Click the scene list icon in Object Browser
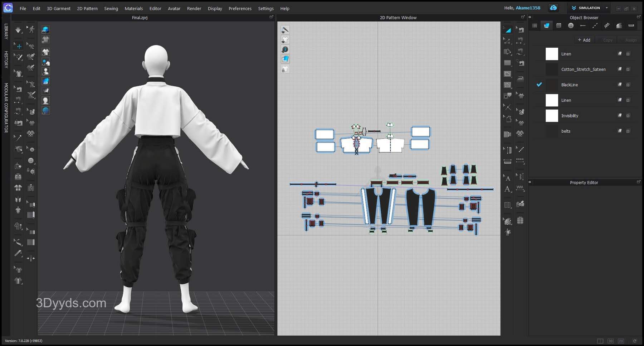The image size is (644, 346). click(x=535, y=25)
